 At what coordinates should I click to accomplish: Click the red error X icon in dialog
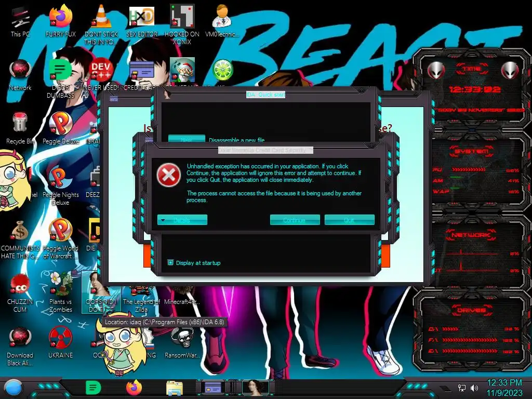click(169, 175)
